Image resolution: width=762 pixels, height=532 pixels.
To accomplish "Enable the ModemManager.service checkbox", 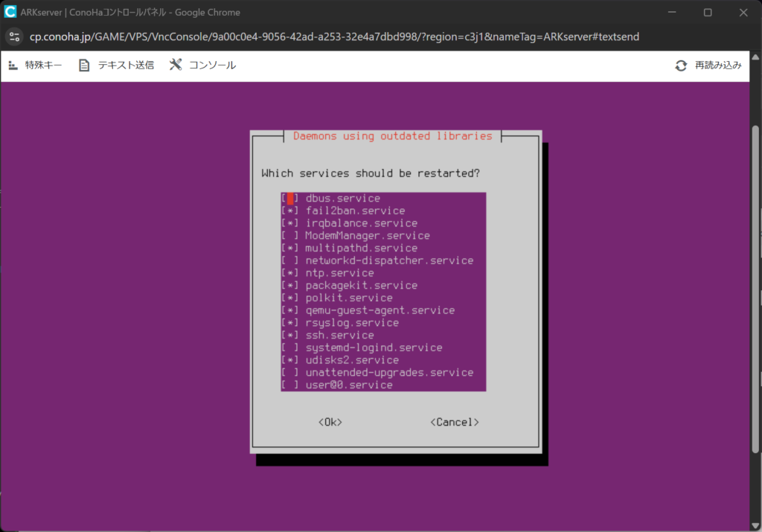I will pyautogui.click(x=290, y=236).
